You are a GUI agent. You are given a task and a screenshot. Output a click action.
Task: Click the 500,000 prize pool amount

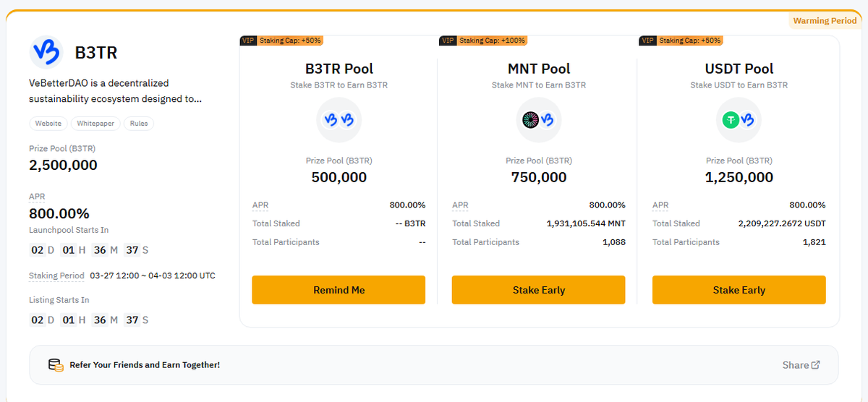coord(339,177)
